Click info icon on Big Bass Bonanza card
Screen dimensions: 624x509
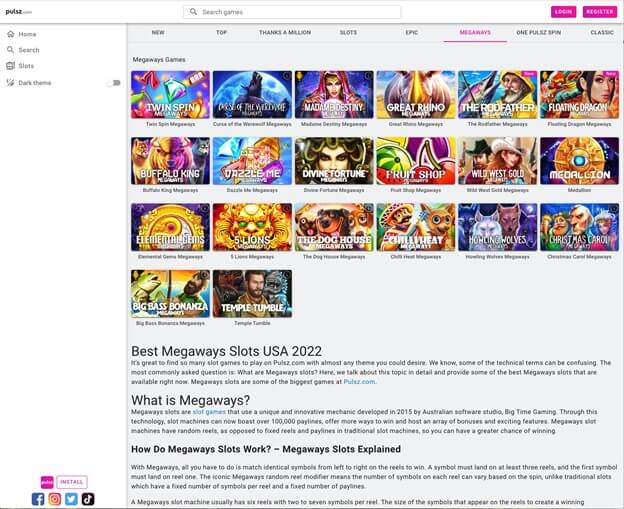pyautogui.click(x=205, y=275)
